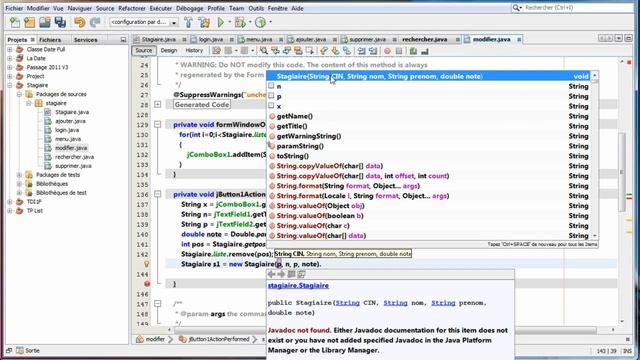Click the Redo toolbar icon
Viewport: 640px width, 360px height.
[95, 22]
